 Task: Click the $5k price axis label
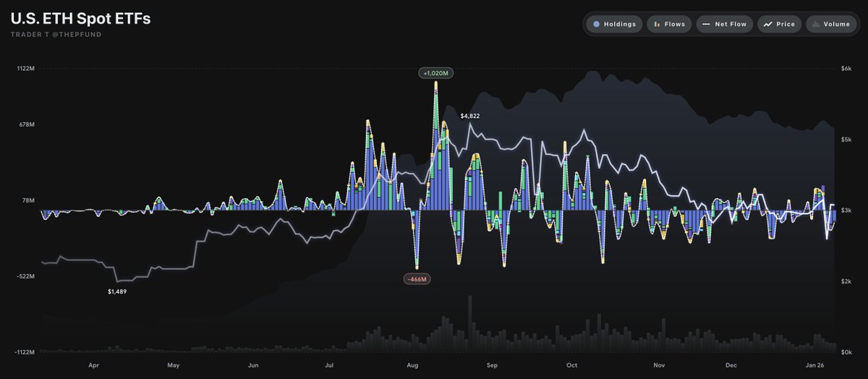pyautogui.click(x=846, y=140)
